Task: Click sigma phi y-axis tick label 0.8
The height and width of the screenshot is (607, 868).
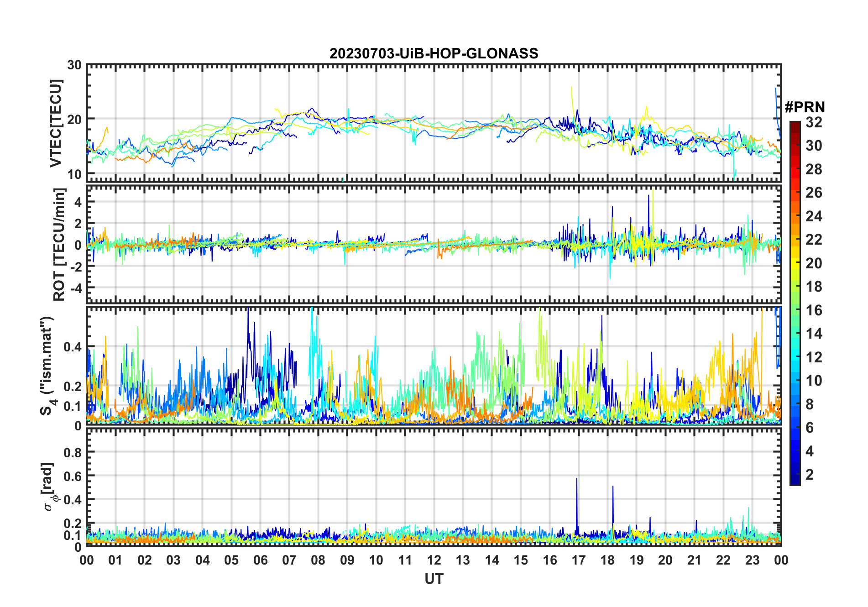Action: (x=73, y=452)
